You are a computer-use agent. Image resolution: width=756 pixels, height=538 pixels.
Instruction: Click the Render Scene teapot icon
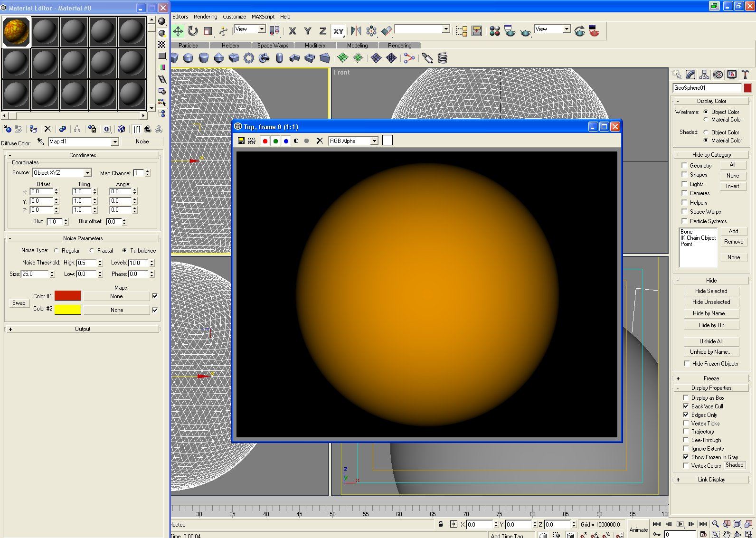tap(510, 31)
